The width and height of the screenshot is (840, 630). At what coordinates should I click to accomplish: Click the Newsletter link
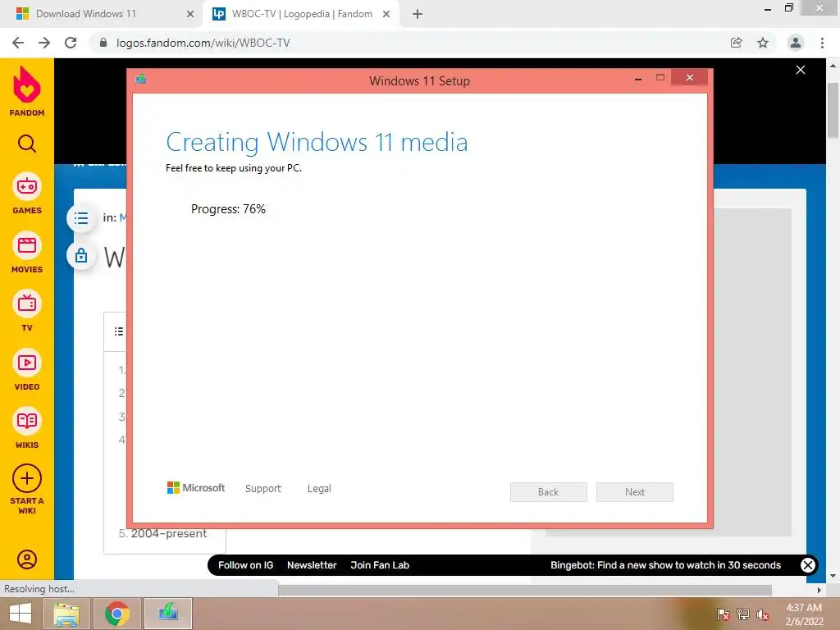coord(312,565)
